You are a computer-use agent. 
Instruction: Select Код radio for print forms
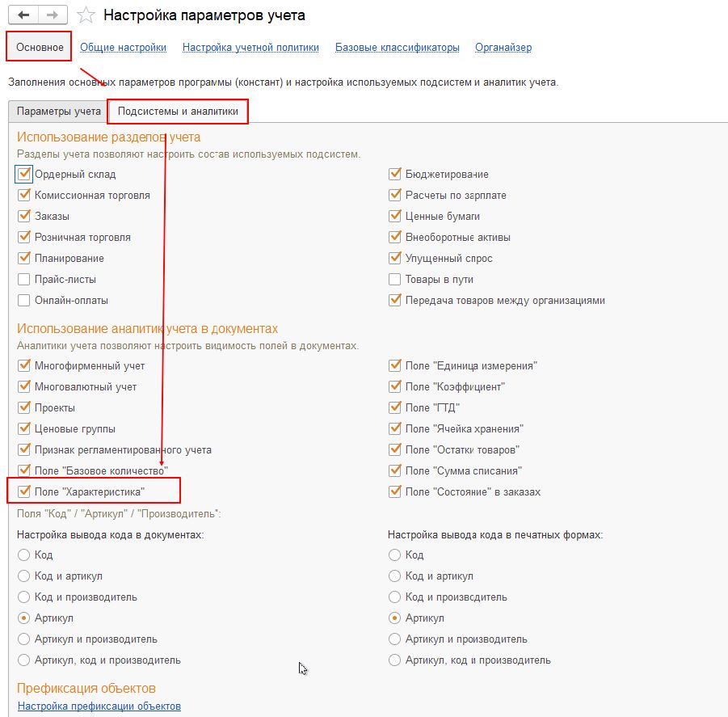[394, 555]
